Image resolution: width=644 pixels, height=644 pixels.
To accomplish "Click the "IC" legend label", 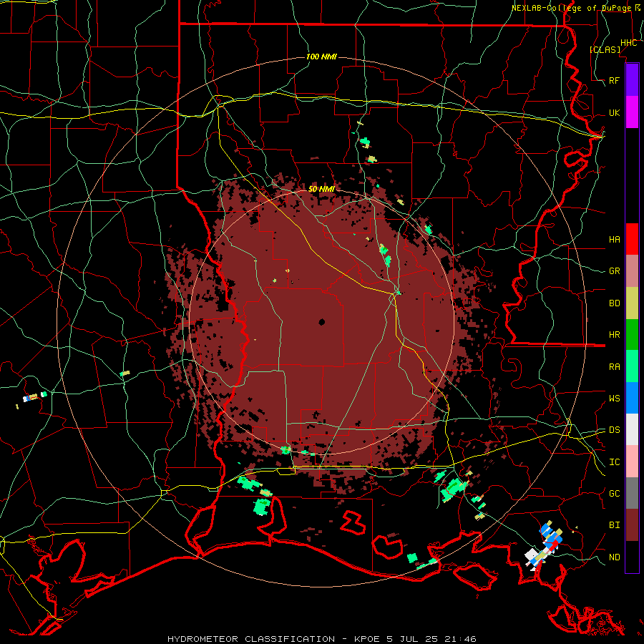I will (614, 462).
